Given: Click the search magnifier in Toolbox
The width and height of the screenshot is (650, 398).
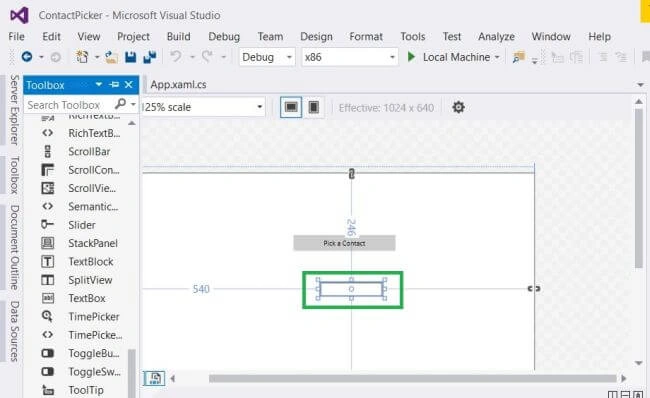Looking at the screenshot, I should point(120,104).
